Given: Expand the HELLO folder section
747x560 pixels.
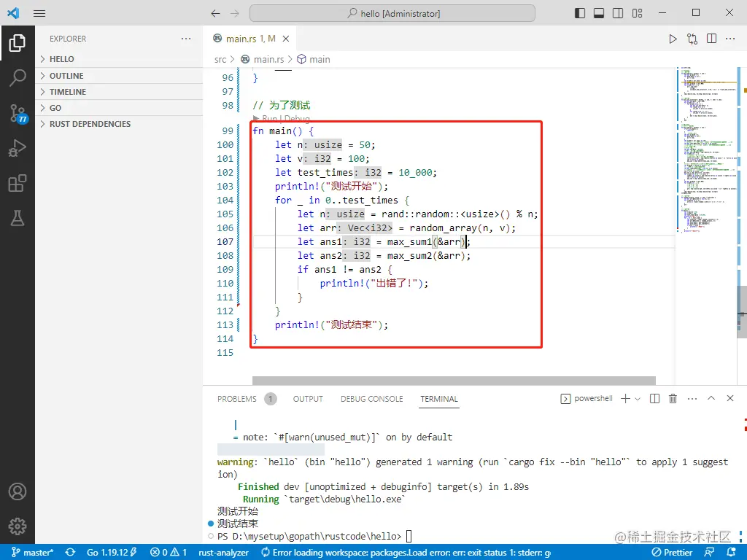Looking at the screenshot, I should 119,59.
